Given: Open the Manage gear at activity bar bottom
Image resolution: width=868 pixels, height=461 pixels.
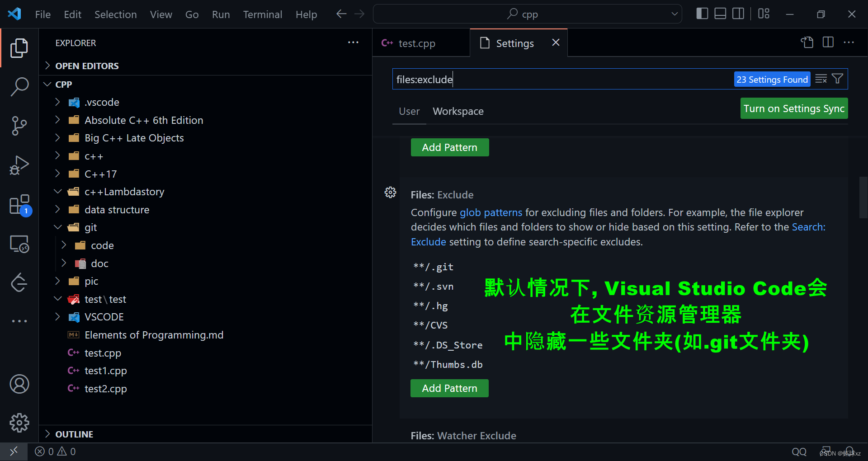Looking at the screenshot, I should [x=19, y=423].
